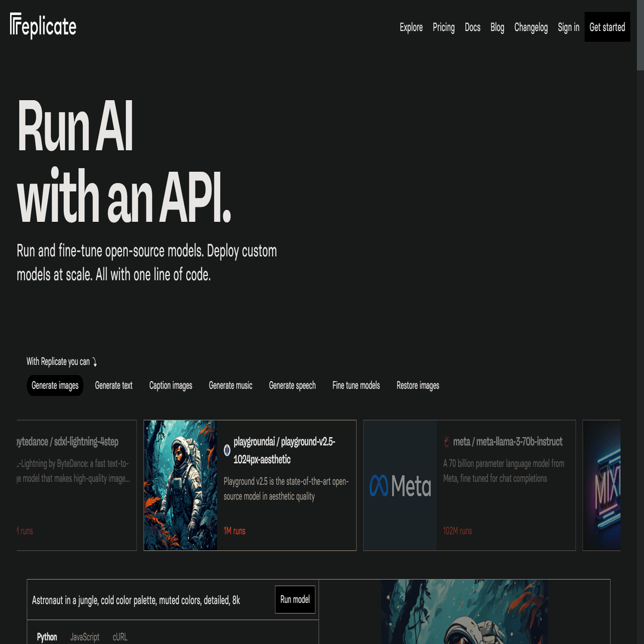Open the Pricing page
The image size is (644, 644).
pos(444,27)
